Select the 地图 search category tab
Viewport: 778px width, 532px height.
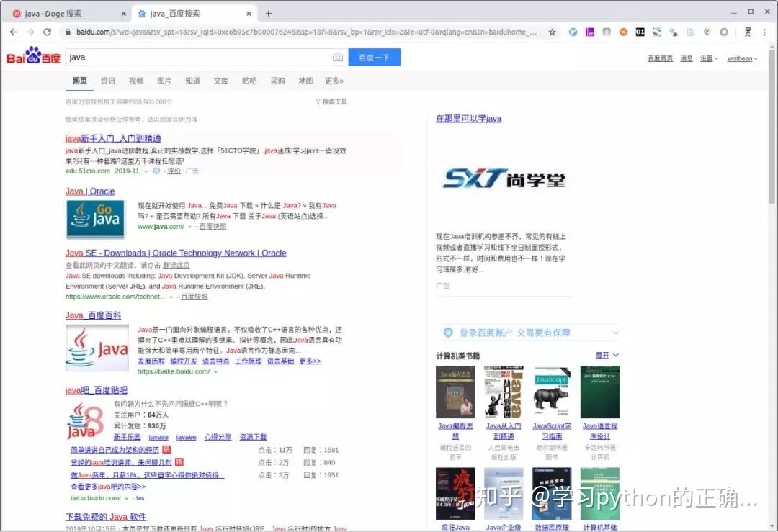(305, 81)
